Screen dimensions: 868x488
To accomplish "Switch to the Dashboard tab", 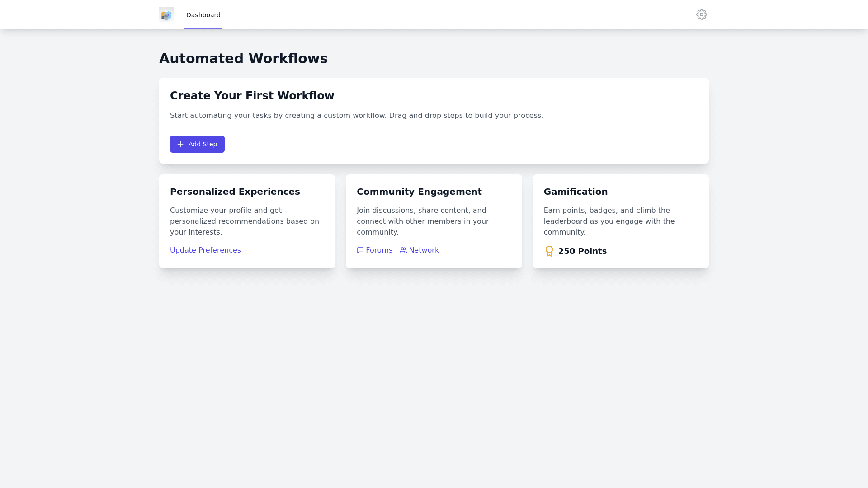I will pyautogui.click(x=203, y=15).
